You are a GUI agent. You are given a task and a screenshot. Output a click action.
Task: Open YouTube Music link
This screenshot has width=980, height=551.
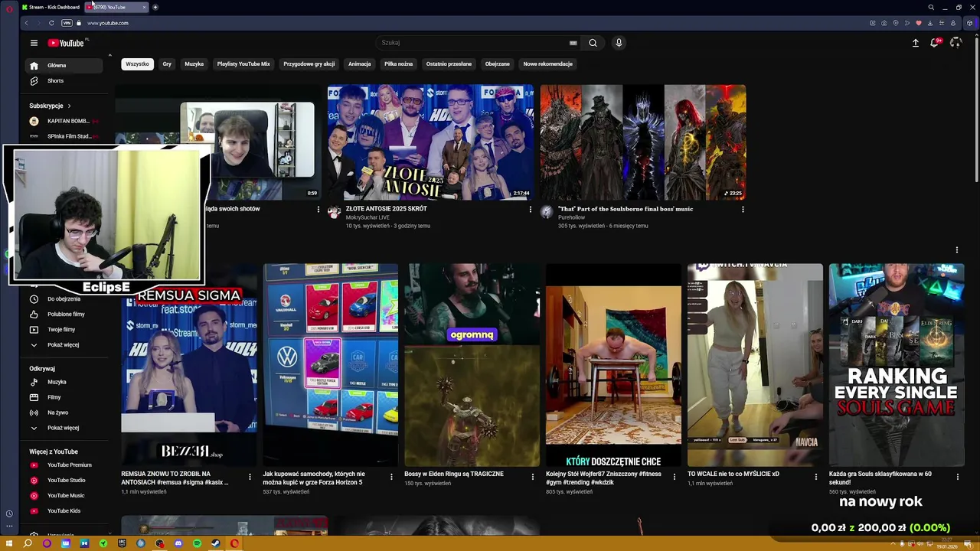(x=64, y=495)
